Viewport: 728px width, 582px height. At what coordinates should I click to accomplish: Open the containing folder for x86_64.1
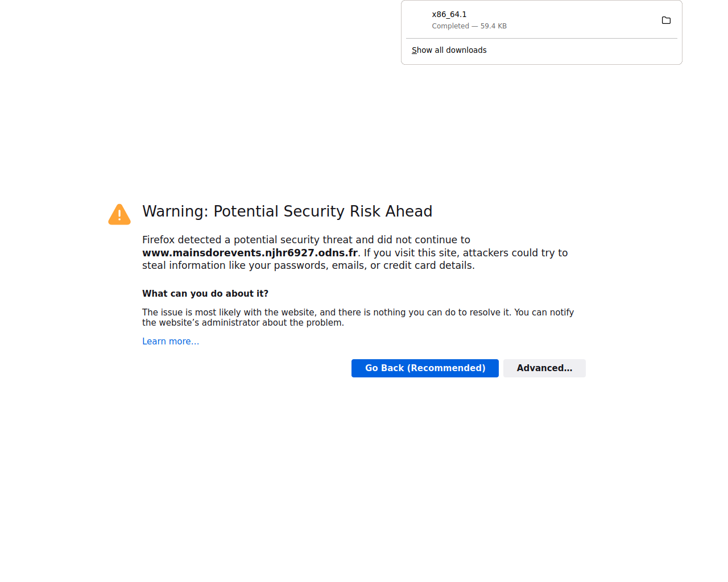(x=666, y=20)
